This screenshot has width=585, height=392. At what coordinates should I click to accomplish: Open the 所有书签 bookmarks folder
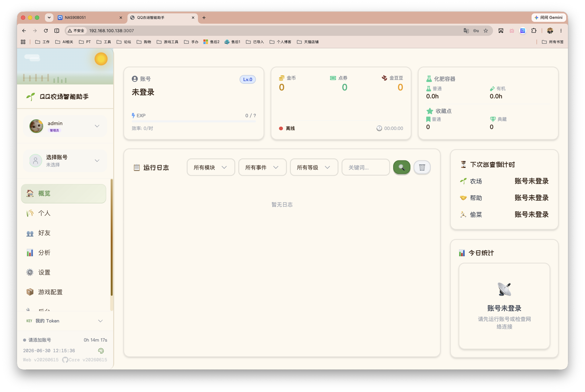click(x=553, y=42)
